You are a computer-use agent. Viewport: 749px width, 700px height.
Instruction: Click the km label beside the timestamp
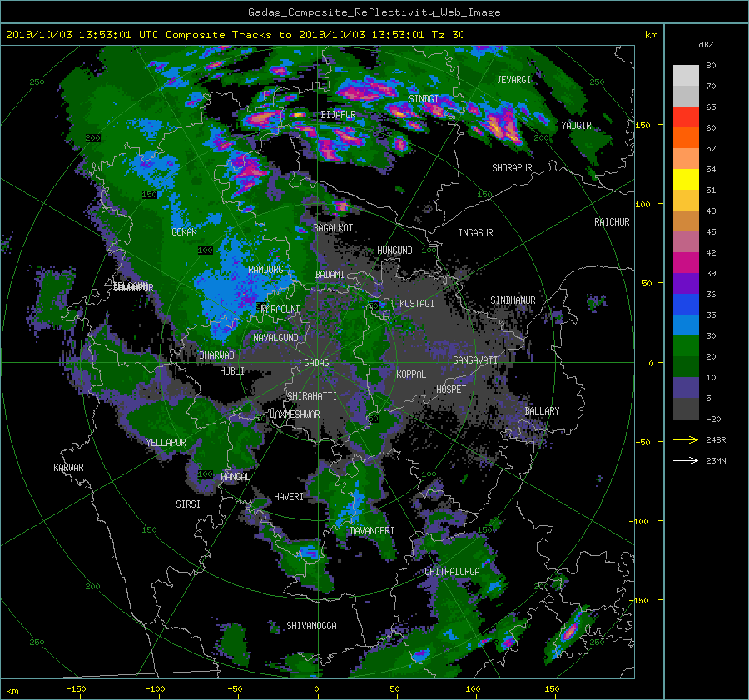651,35
